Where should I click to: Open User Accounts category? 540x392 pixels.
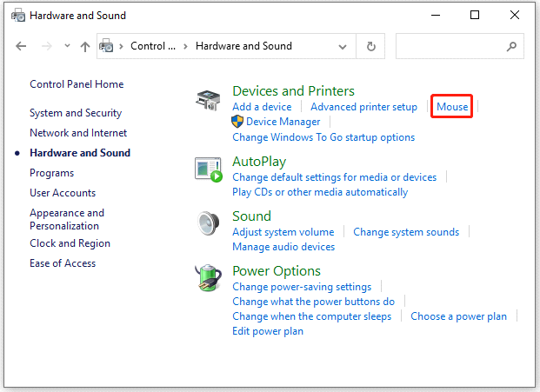[x=63, y=193]
